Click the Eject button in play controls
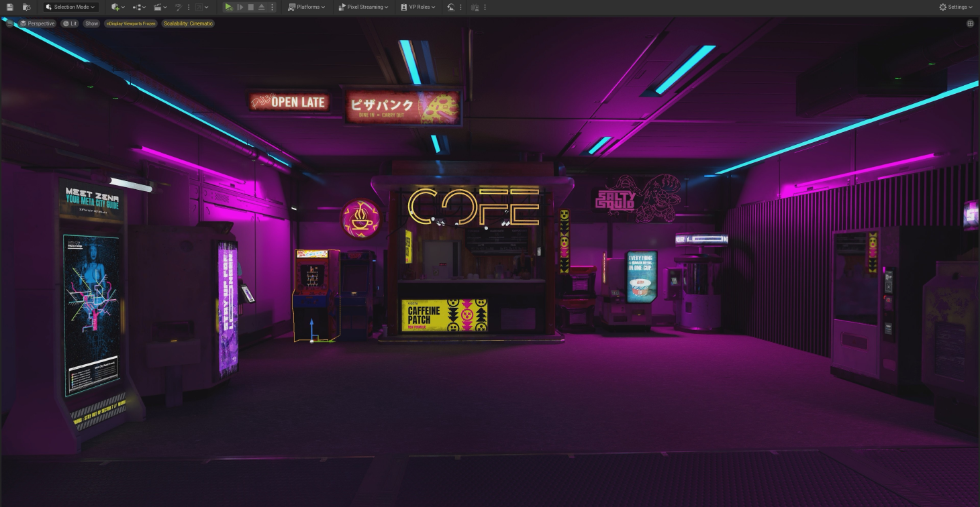 click(261, 7)
